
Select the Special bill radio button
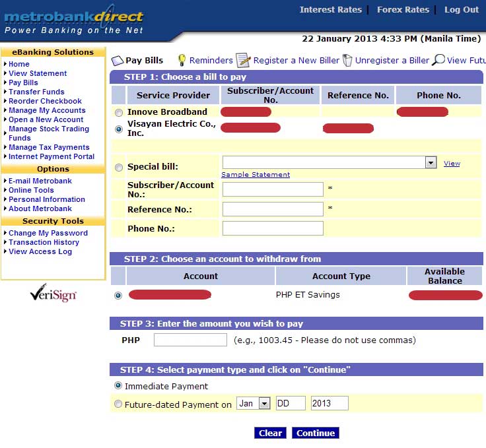point(119,168)
